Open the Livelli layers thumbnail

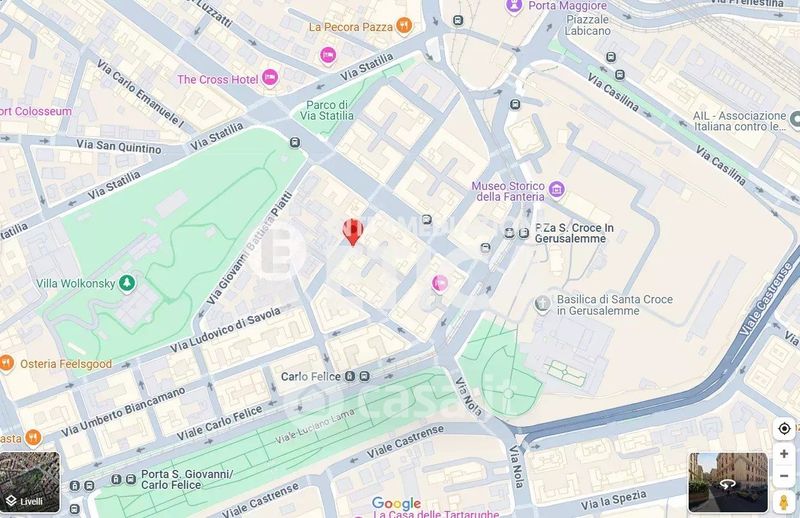[30, 482]
